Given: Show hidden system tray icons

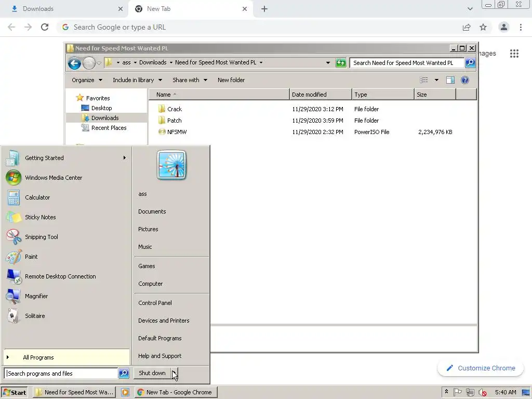Looking at the screenshot, I should pyautogui.click(x=446, y=392).
